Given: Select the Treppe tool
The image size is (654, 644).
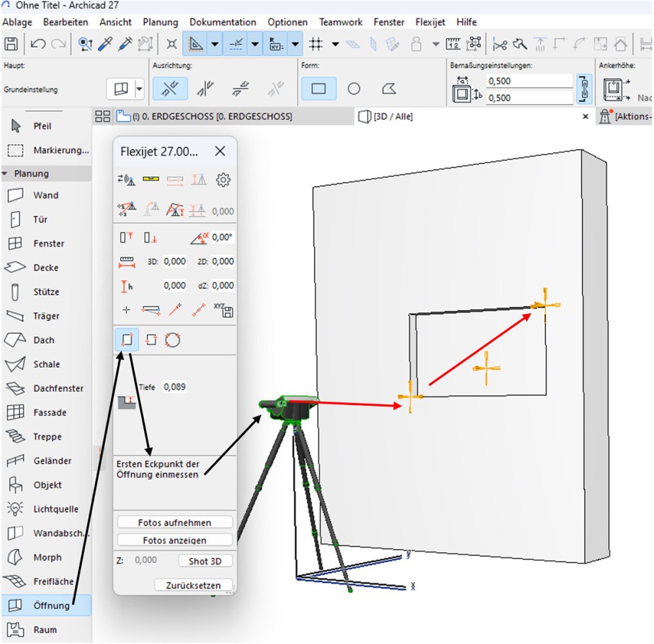Looking at the screenshot, I should pyautogui.click(x=46, y=437).
